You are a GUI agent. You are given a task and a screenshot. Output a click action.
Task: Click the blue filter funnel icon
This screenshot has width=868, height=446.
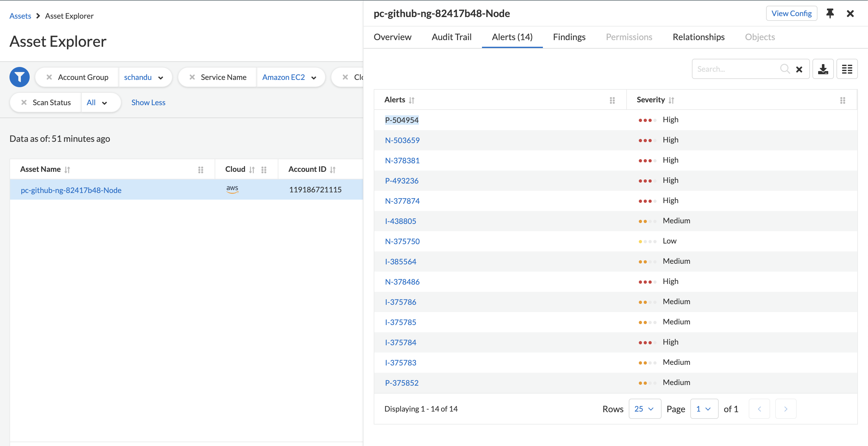pyautogui.click(x=19, y=77)
